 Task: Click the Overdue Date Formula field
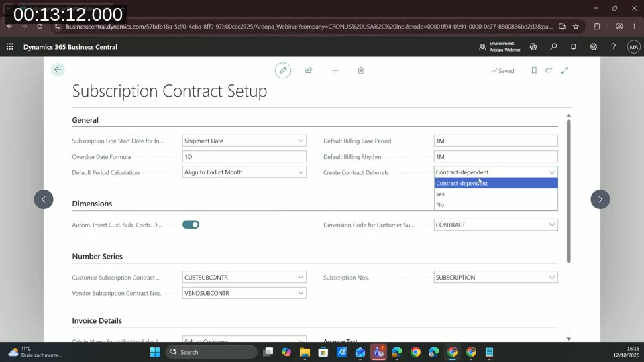point(244,156)
